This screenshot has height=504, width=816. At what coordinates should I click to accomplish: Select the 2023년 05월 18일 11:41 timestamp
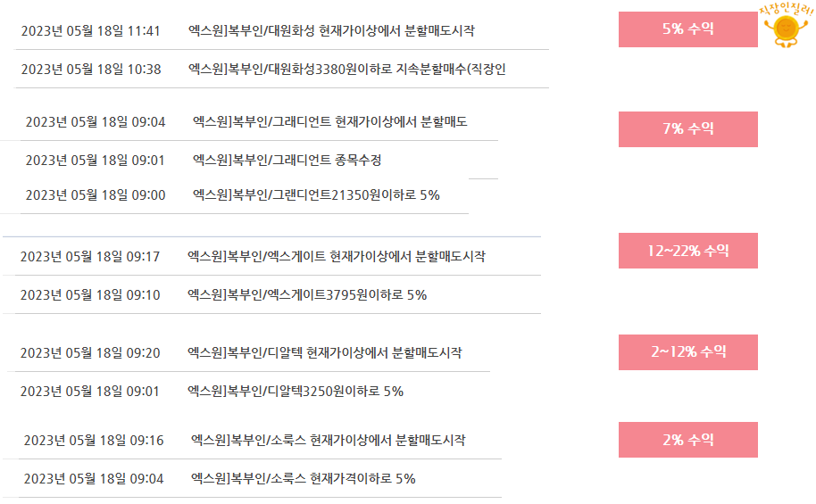[x=90, y=31]
